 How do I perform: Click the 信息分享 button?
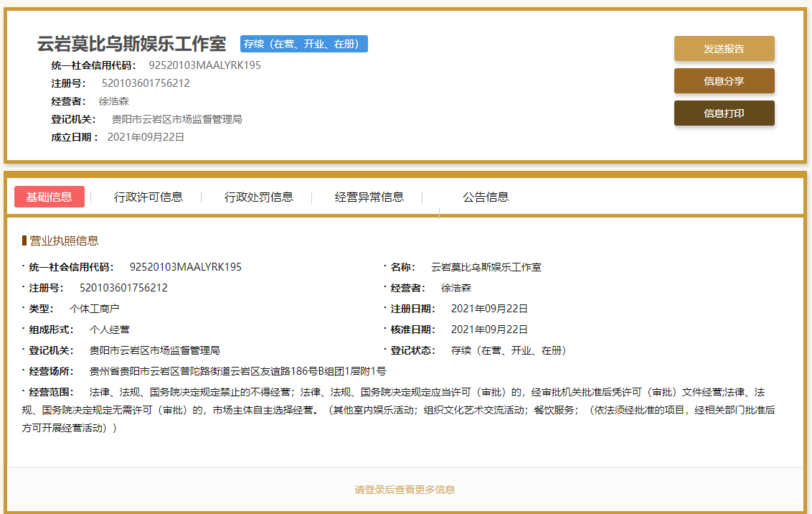(x=724, y=81)
